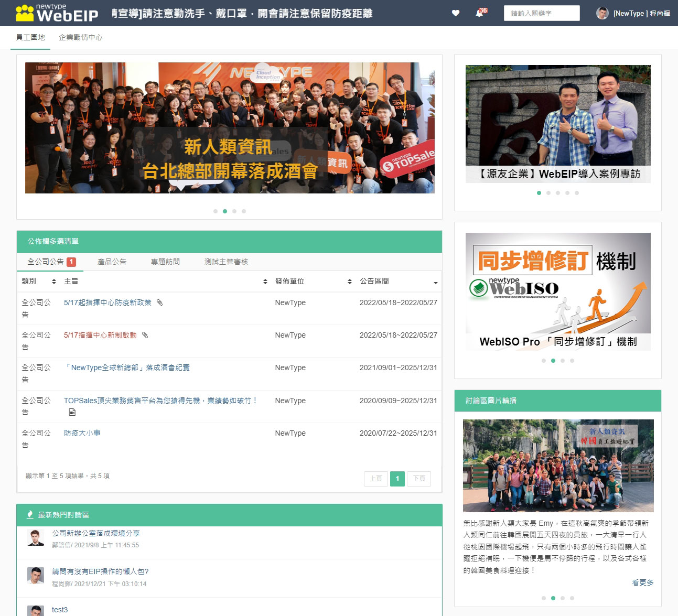Click 韓國員工旅遊 group photo

[558, 466]
